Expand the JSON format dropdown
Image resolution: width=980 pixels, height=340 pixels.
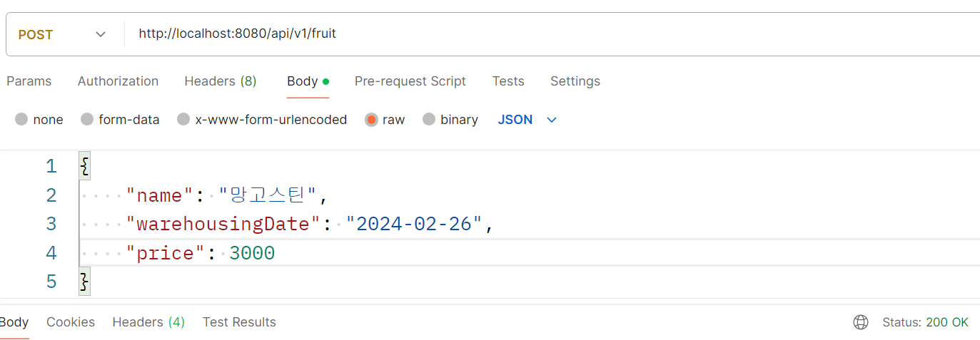click(x=515, y=120)
